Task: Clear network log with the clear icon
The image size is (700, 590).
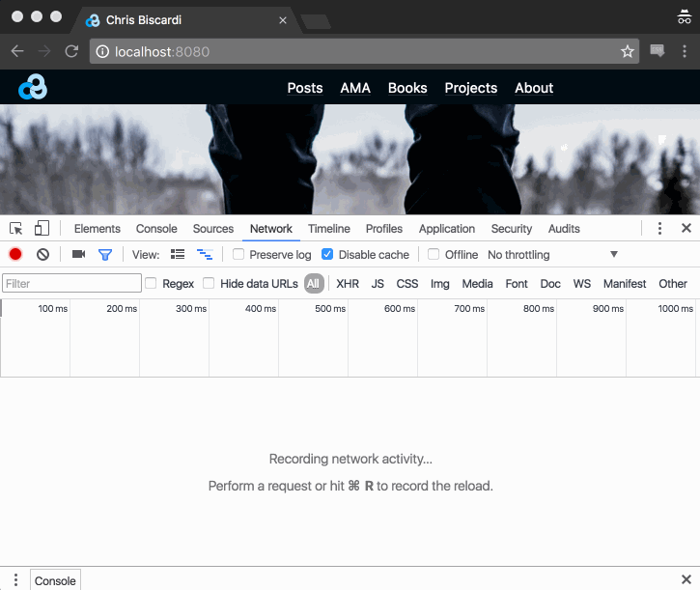Action: 42,255
